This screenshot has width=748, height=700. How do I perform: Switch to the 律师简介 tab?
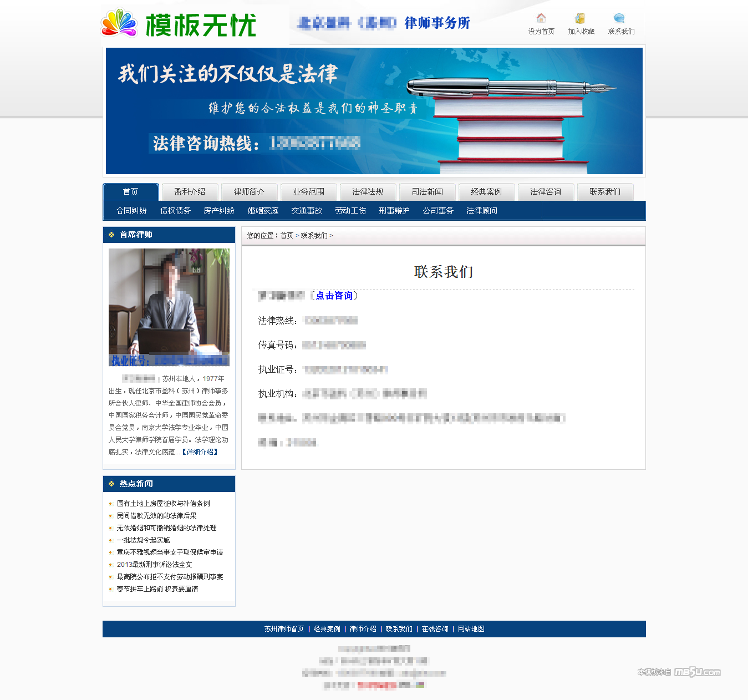pos(249,192)
